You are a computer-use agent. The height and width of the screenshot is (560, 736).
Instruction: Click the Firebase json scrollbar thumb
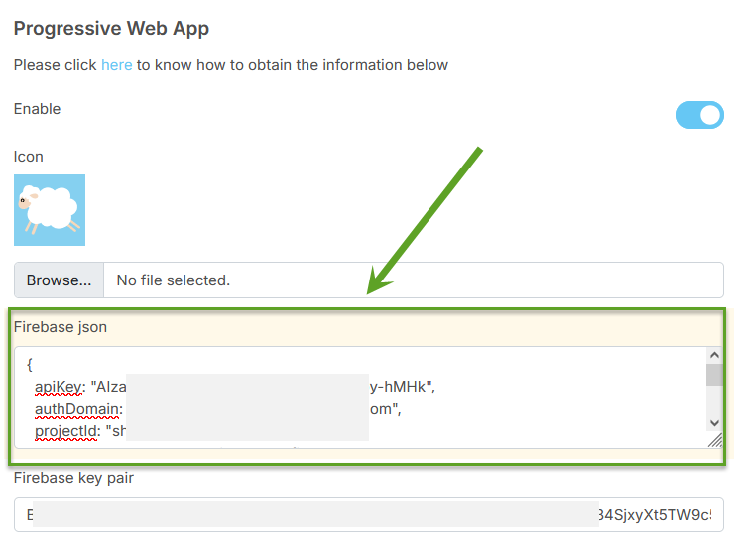[714, 375]
